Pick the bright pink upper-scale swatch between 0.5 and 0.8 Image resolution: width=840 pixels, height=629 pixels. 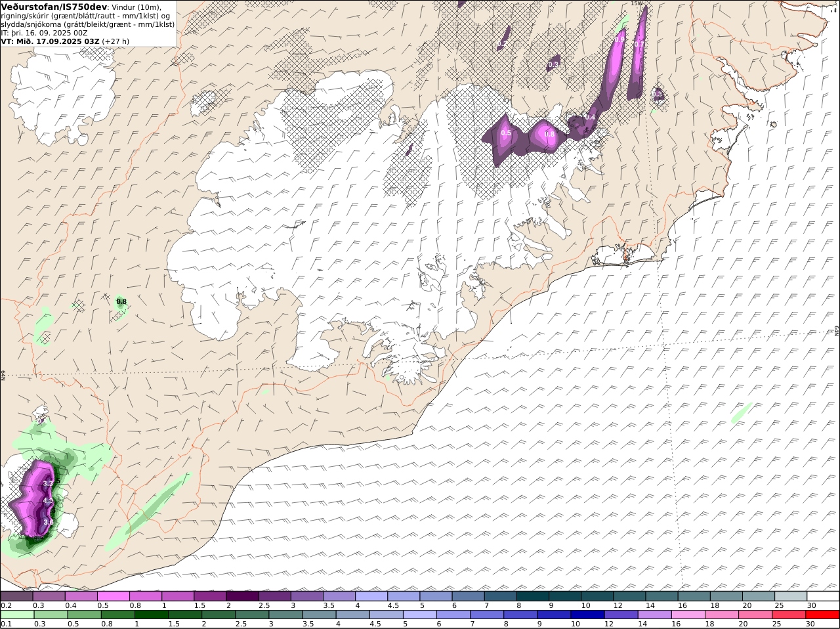pyautogui.click(x=114, y=596)
